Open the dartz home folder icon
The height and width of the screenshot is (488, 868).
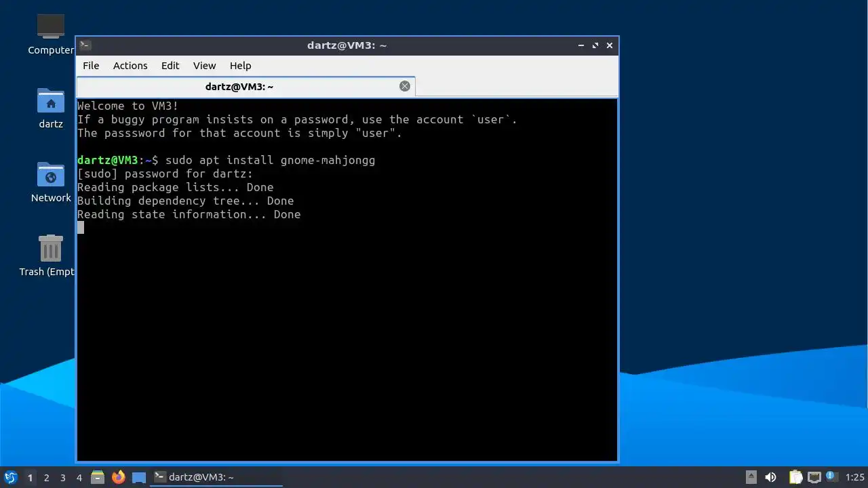pos(51,101)
